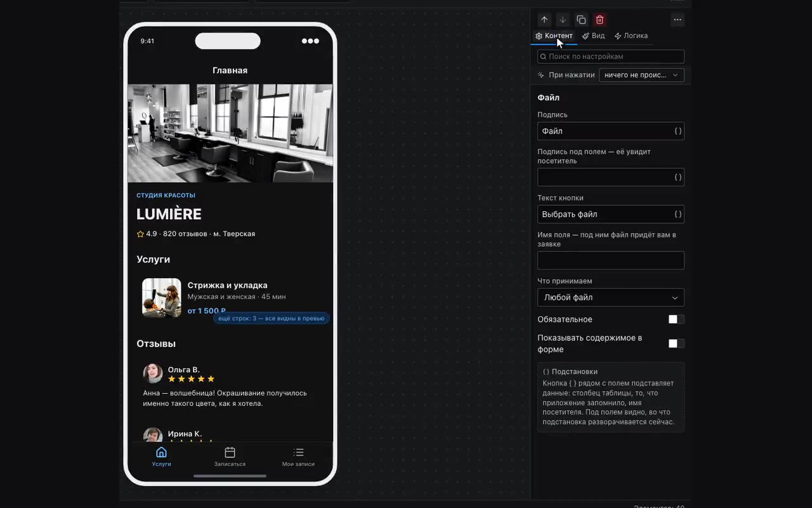
Task: Tap the Услуги tab in phone preview
Action: pos(162,457)
